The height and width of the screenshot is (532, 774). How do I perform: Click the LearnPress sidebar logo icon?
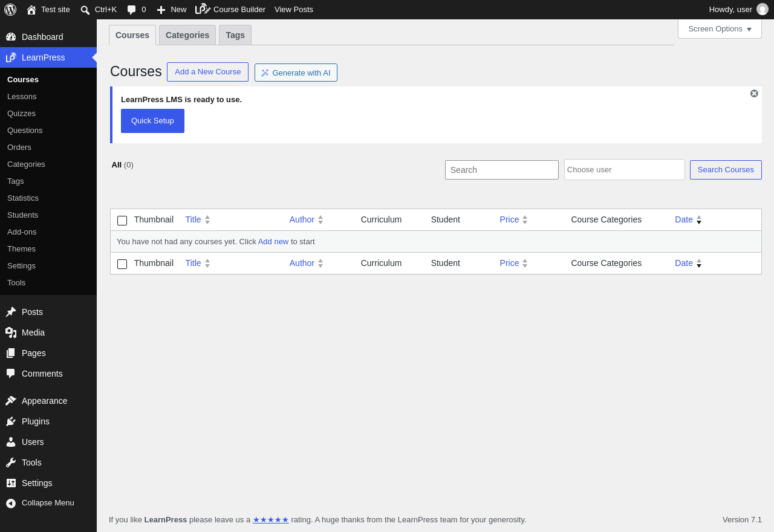coord(11,57)
